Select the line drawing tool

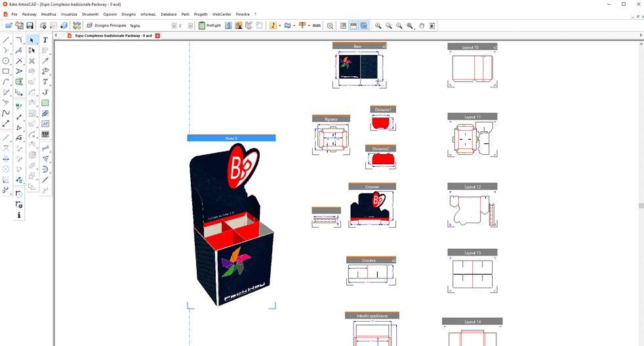[x=6, y=40]
